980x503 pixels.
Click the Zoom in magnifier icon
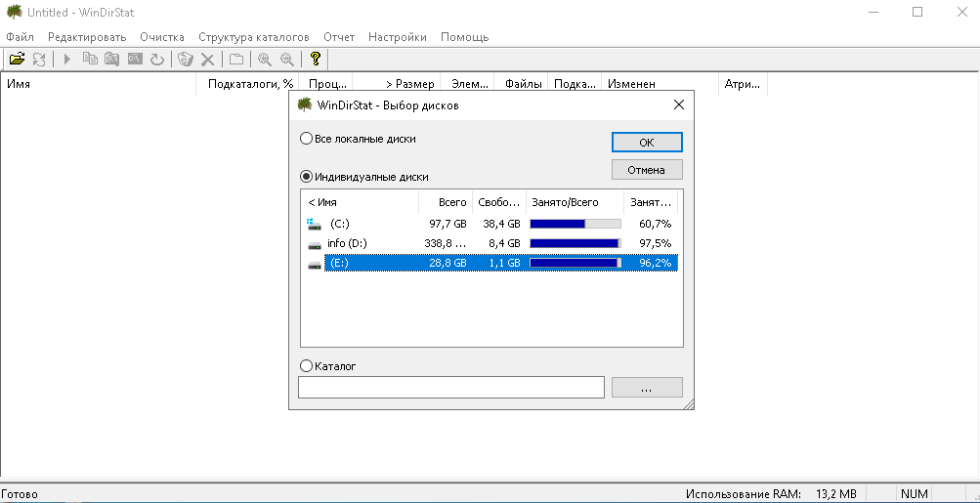[265, 60]
